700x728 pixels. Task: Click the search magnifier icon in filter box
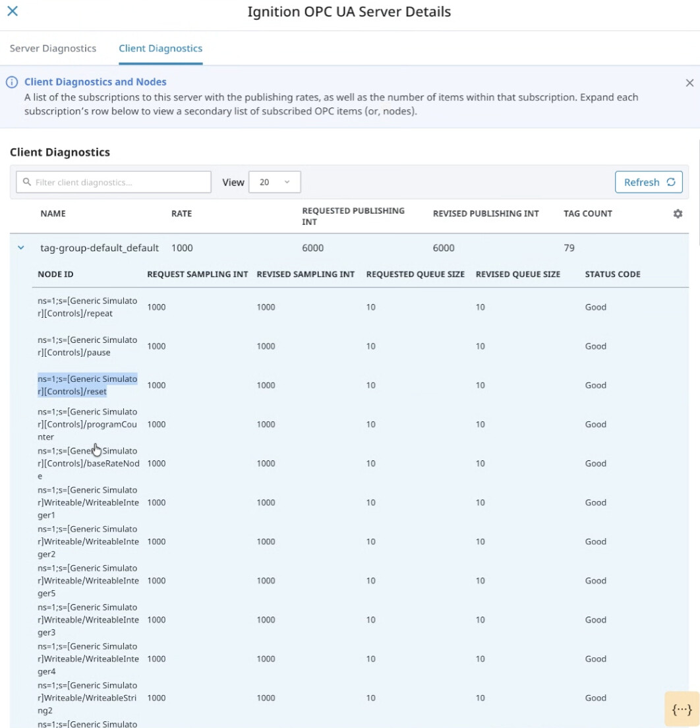(27, 182)
